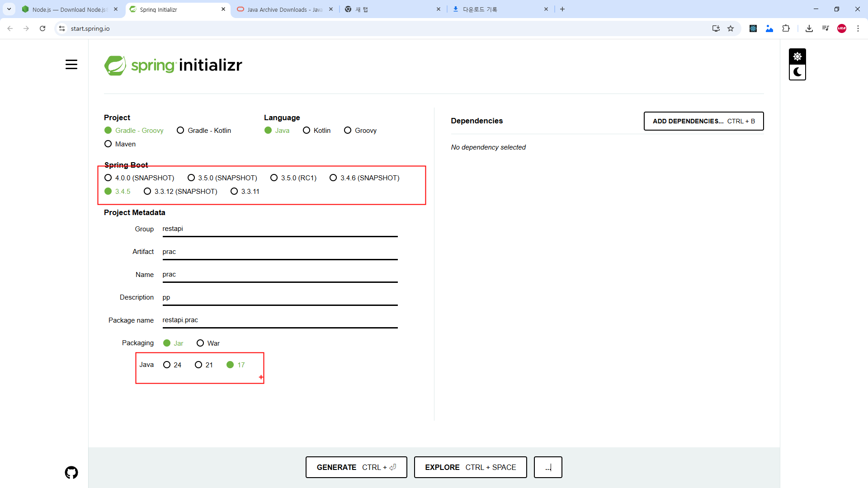The image size is (868, 488).
Task: Switch to the Spring Initializr tab
Action: click(178, 9)
